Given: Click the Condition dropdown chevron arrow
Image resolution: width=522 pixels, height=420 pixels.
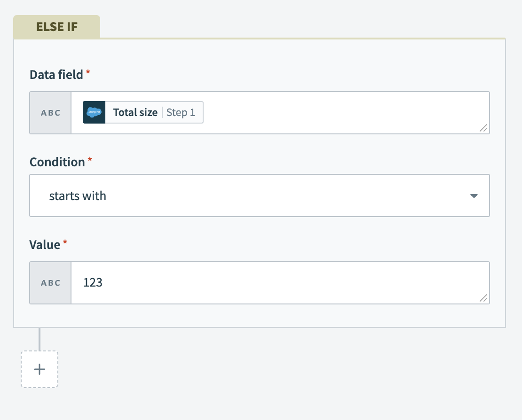Looking at the screenshot, I should [x=474, y=196].
